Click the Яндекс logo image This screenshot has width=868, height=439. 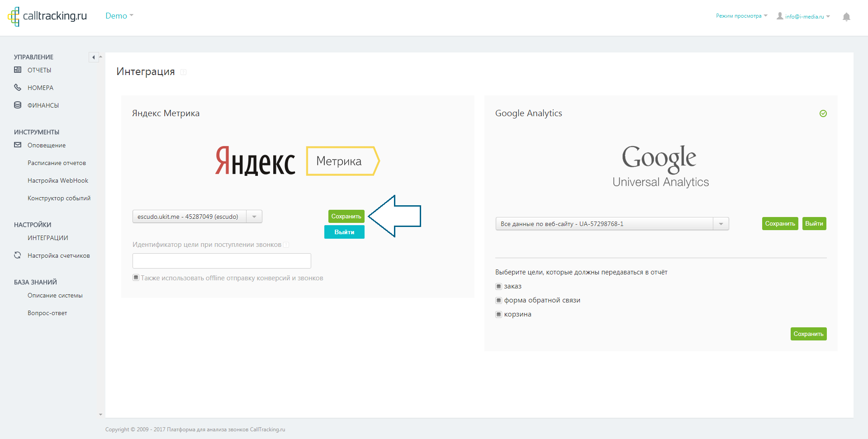pos(255,160)
